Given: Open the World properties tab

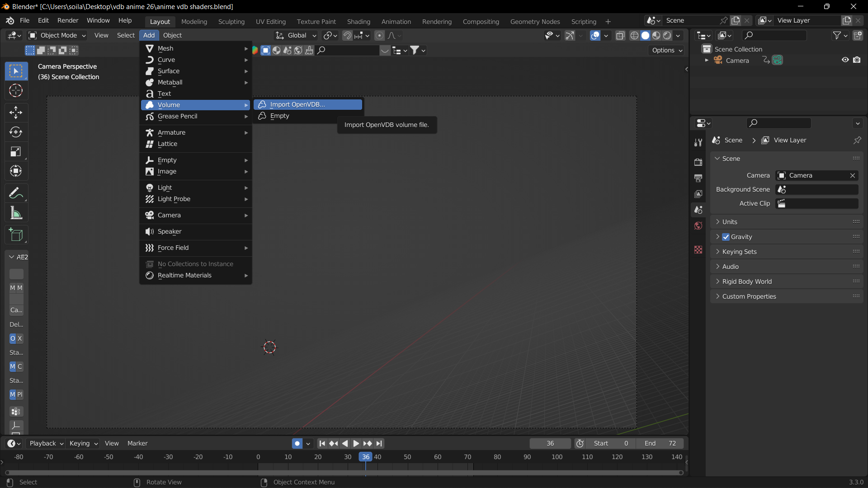Looking at the screenshot, I should [x=698, y=226].
